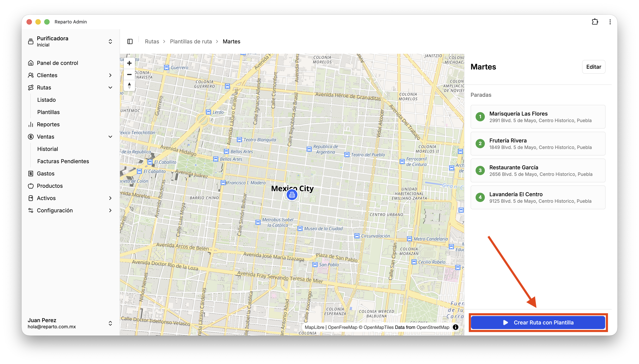Open the extensions puzzle icon
This screenshot has height=364, width=639.
pyautogui.click(x=595, y=22)
